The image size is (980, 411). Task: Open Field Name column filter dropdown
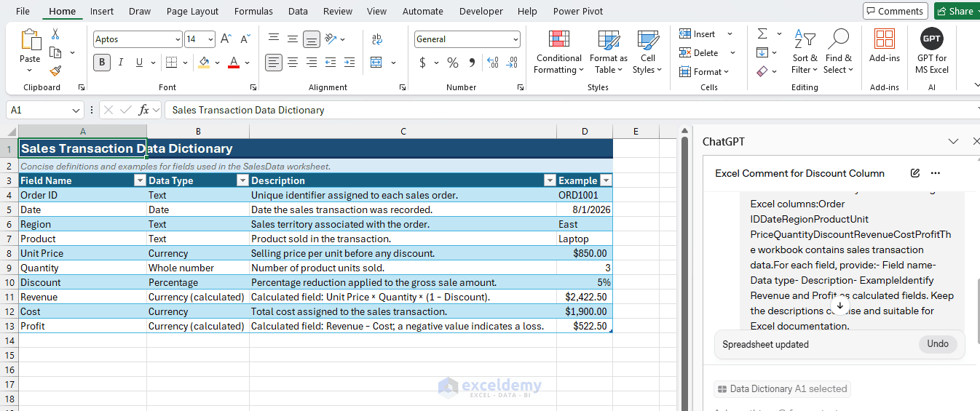tap(141, 180)
